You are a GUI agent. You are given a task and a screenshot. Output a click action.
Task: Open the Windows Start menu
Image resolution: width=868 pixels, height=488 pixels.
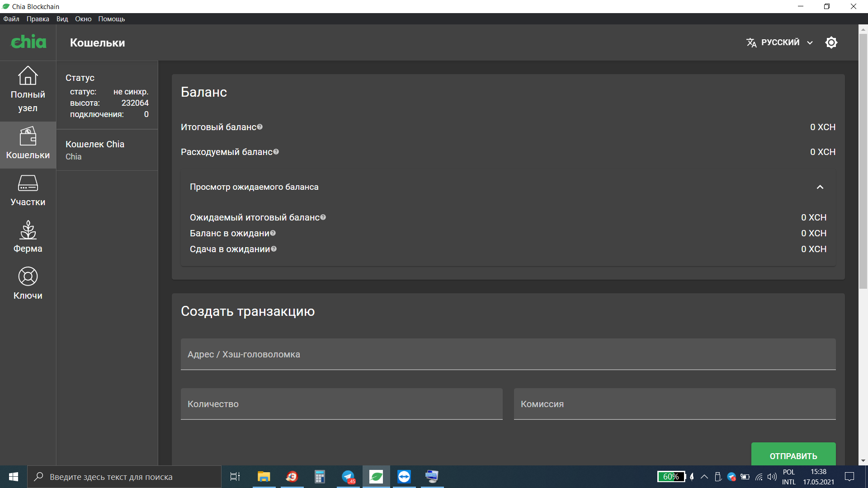[14, 477]
